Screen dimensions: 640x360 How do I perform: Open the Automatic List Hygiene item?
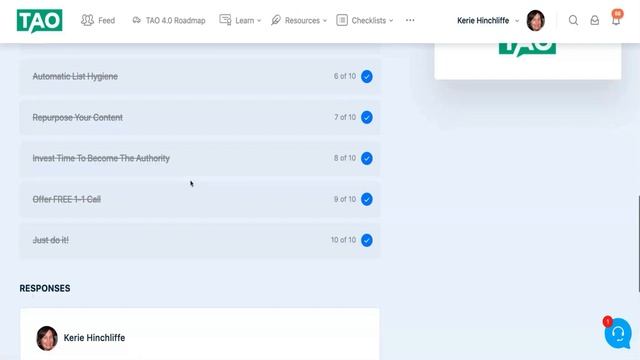point(200,76)
